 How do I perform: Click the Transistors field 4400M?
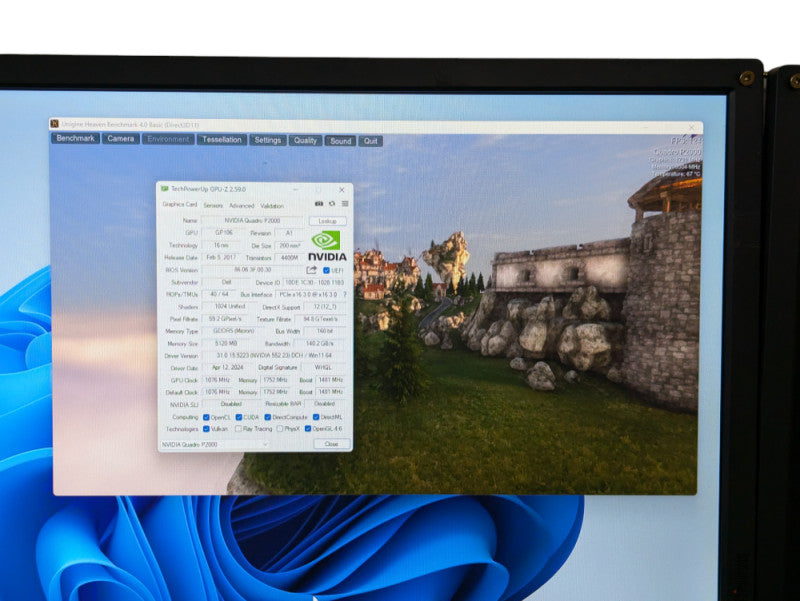289,258
